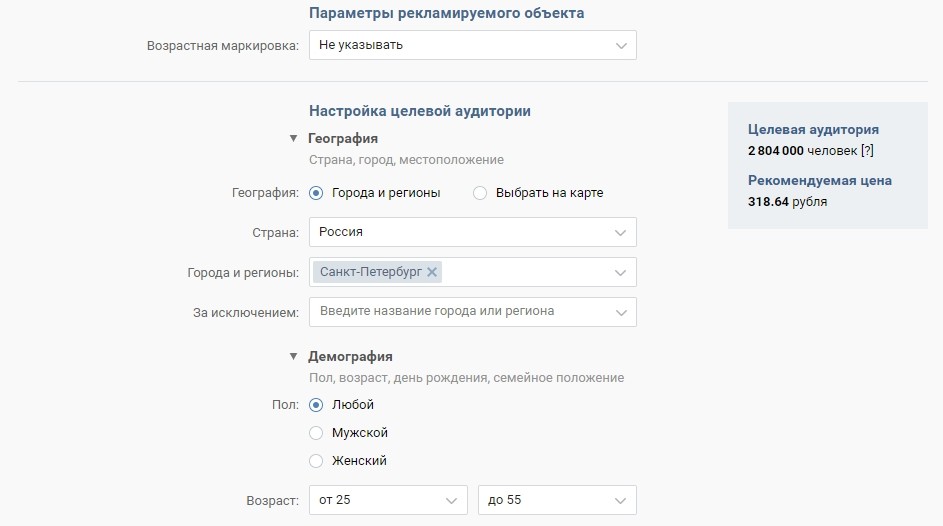Click the chevron in 'от 25' field
This screenshot has height=526, width=943.
click(x=452, y=501)
